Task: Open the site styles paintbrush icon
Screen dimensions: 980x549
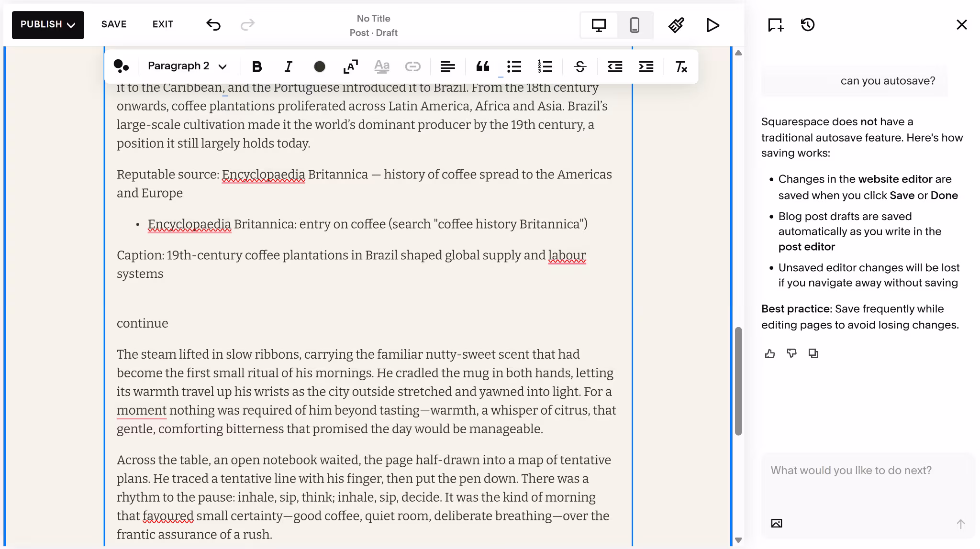Action: point(676,25)
